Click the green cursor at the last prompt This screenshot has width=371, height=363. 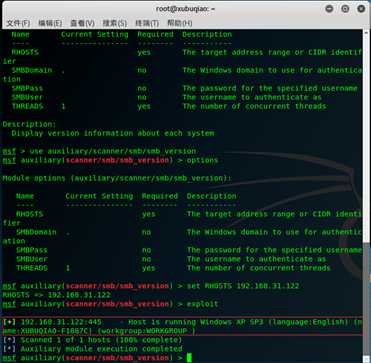tap(189, 358)
